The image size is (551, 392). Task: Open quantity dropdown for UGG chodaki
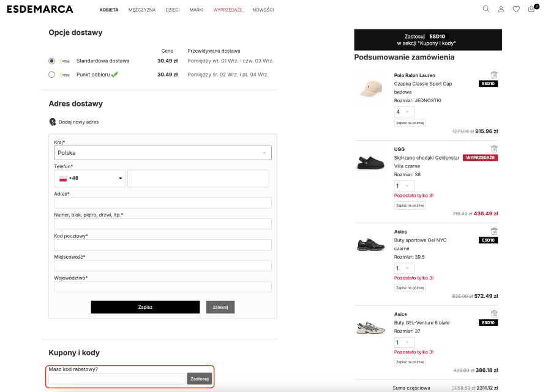click(x=404, y=186)
